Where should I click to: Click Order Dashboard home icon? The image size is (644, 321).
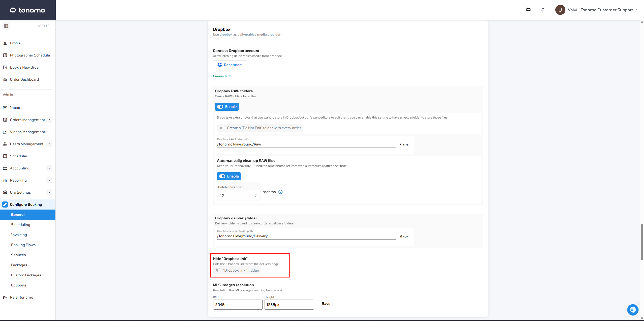coord(5,79)
